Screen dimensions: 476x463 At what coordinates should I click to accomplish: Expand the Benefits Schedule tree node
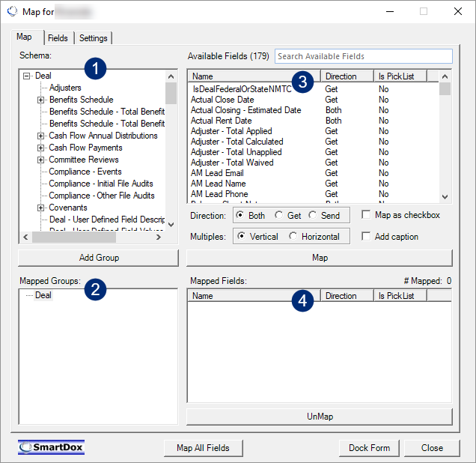point(40,100)
